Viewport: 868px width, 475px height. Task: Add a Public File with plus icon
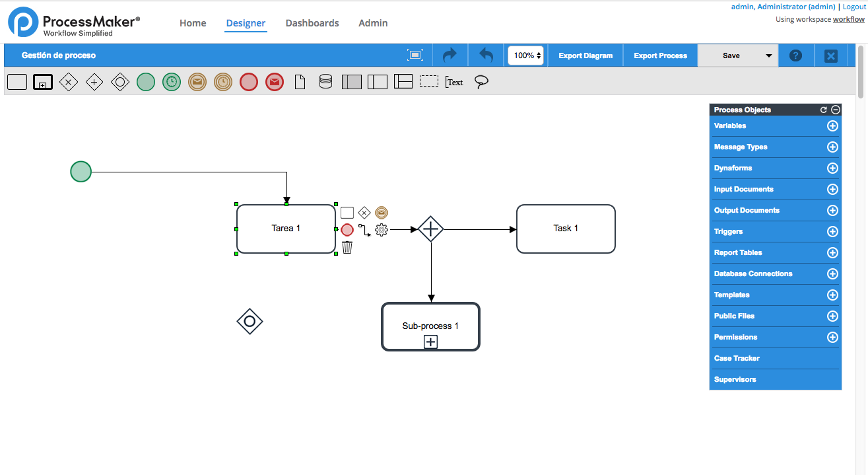click(832, 316)
